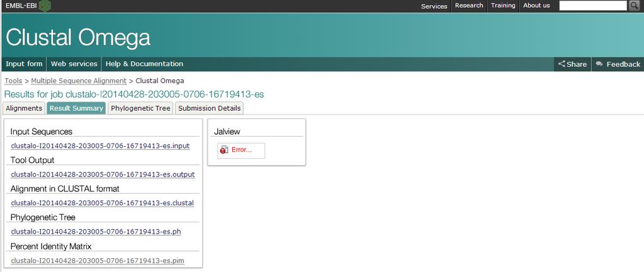Open the .pim percent identity matrix link
The width and height of the screenshot is (644, 272).
pos(98,261)
